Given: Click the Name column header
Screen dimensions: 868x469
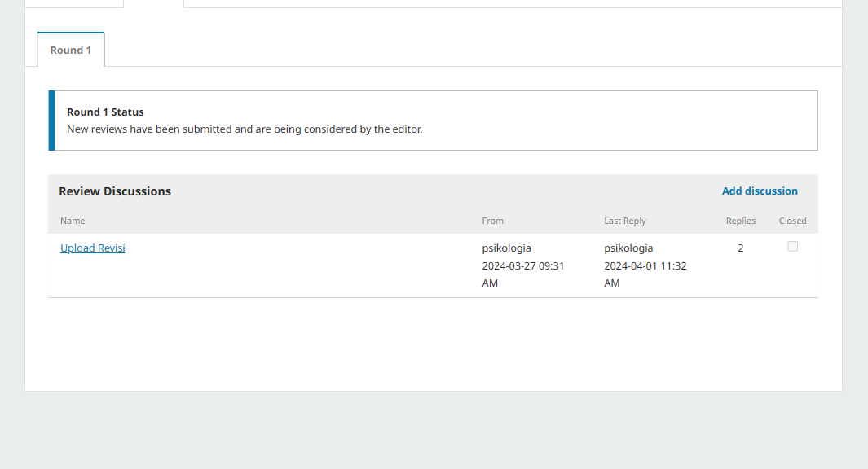Looking at the screenshot, I should 73,221.
